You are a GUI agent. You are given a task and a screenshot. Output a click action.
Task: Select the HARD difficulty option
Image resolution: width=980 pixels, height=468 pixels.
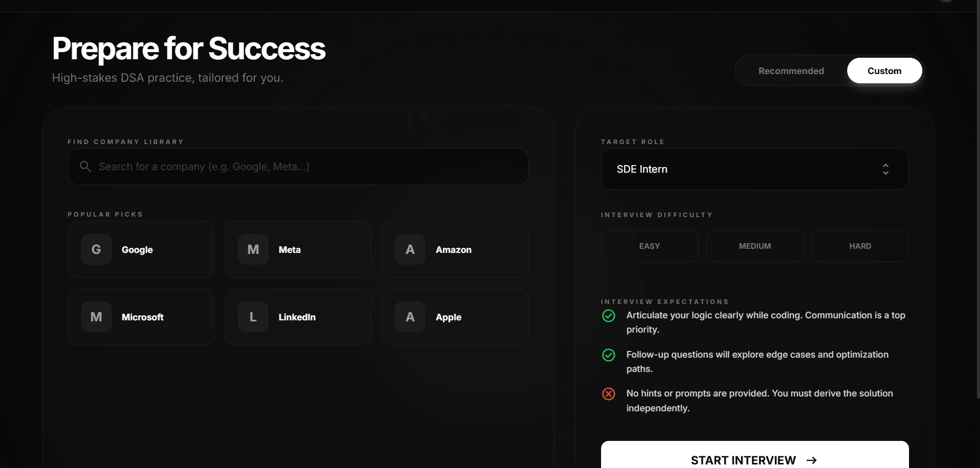(859, 246)
